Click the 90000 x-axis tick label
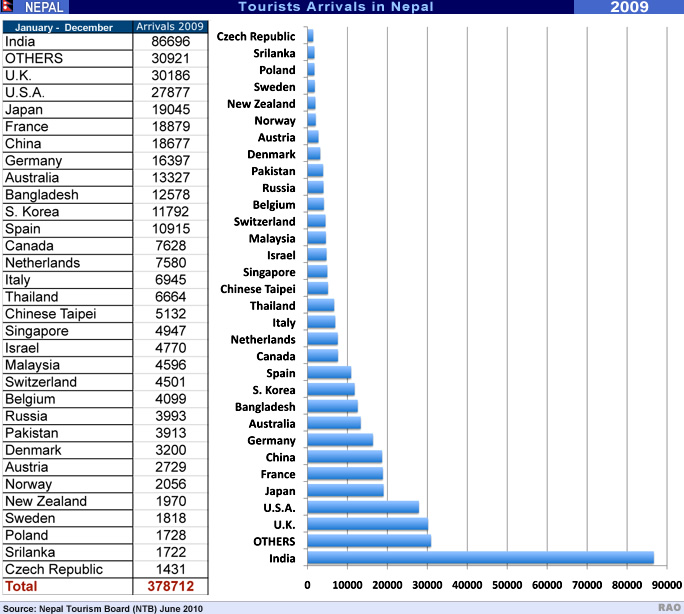684x614 pixels. (667, 585)
